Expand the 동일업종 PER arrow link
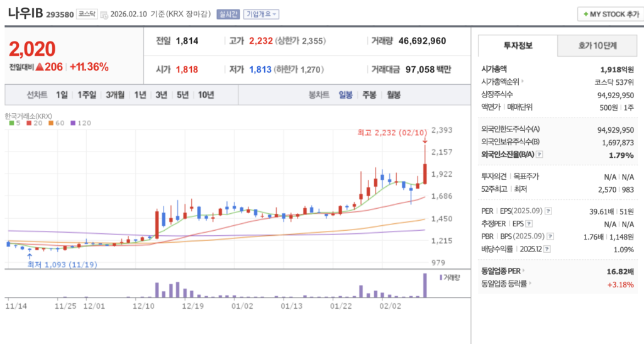 [523, 270]
